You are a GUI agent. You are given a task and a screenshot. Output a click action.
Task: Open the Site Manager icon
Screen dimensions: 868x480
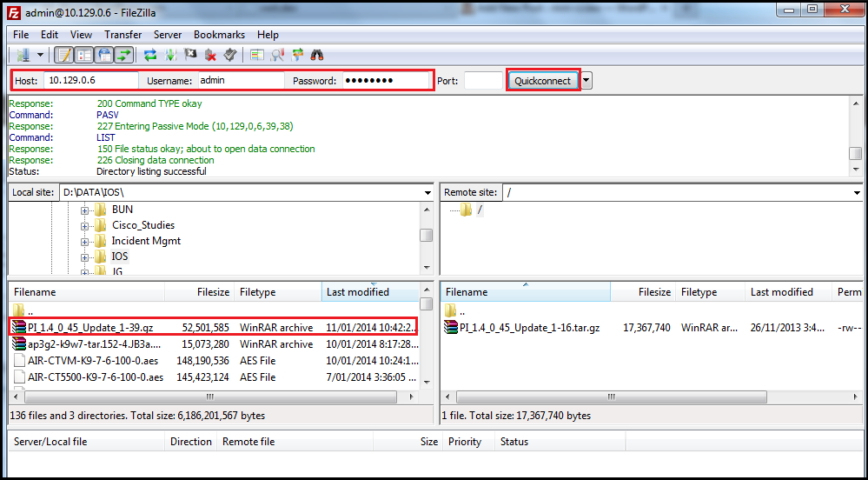pos(23,55)
